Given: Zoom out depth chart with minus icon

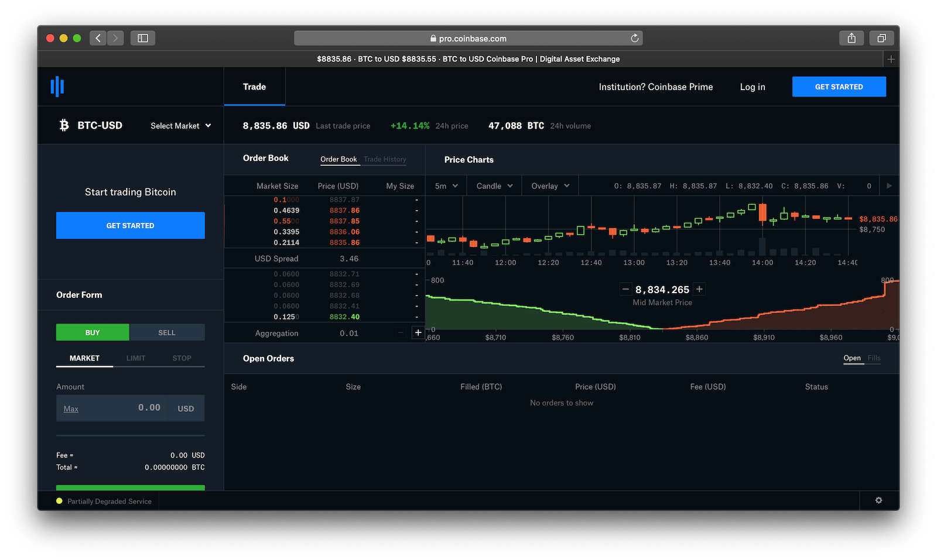Looking at the screenshot, I should coord(625,289).
